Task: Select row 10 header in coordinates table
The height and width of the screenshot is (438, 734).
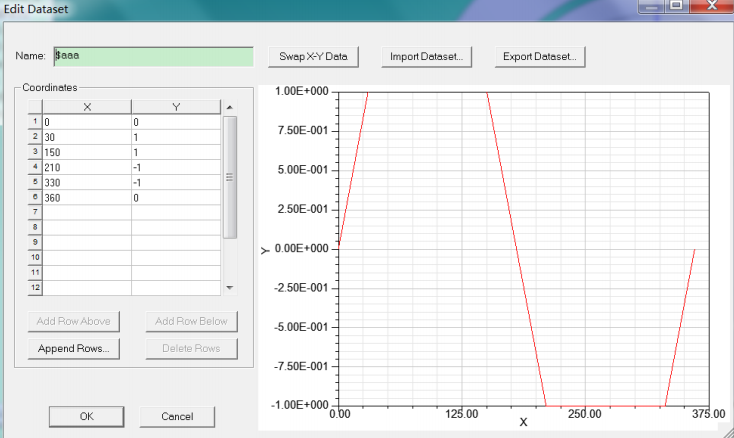Action: click(x=35, y=257)
